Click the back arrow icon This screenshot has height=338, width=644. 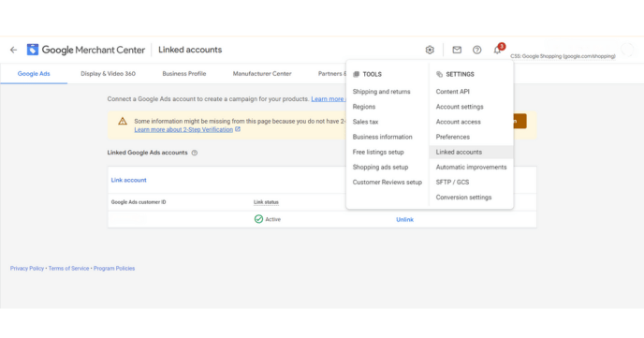click(x=13, y=50)
